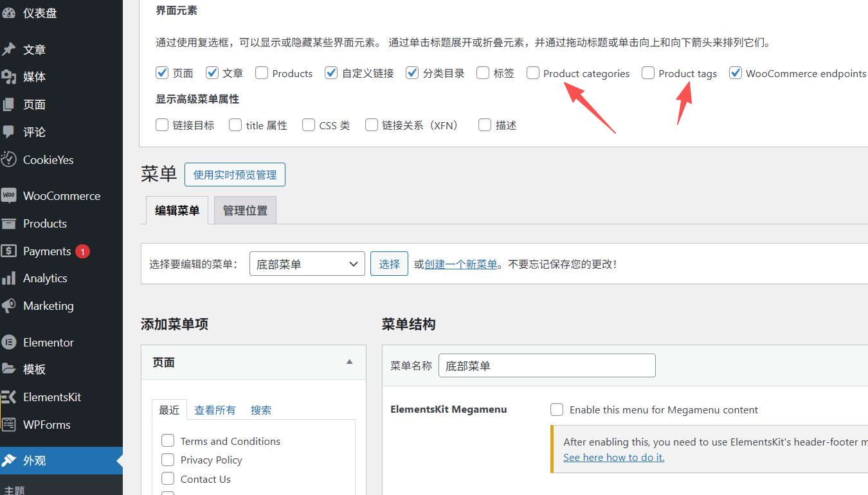Click the CookieYes sidebar icon
Viewport: 868px width, 495px height.
pyautogui.click(x=9, y=159)
